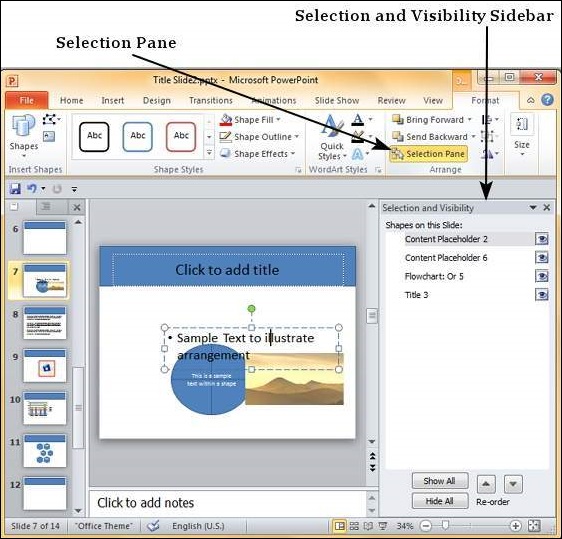Click Send Backward

click(x=430, y=137)
